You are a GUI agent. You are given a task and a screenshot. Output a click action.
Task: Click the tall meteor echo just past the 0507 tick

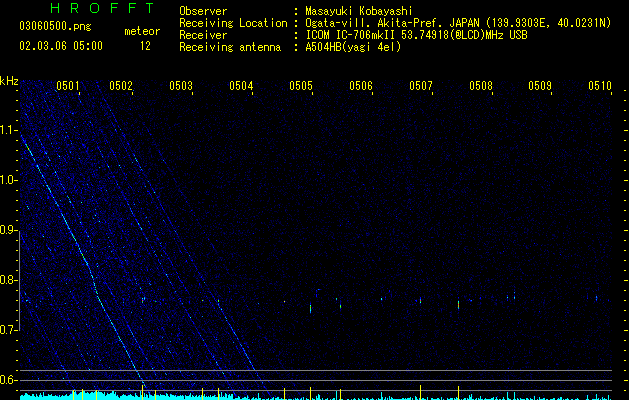tap(459, 305)
